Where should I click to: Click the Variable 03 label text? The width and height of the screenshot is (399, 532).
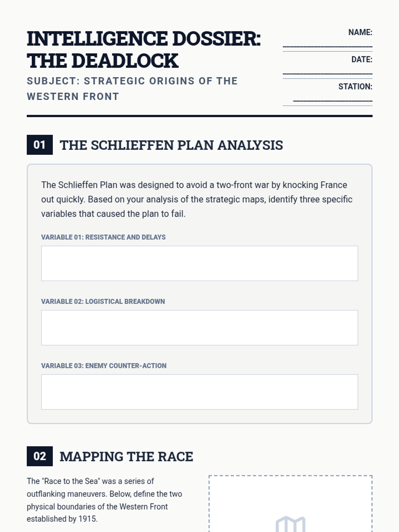pyautogui.click(x=104, y=365)
